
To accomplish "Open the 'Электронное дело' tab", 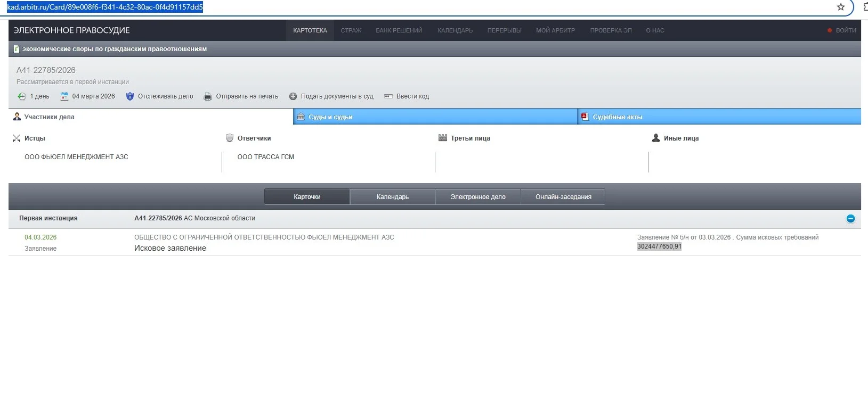I will 478,197.
